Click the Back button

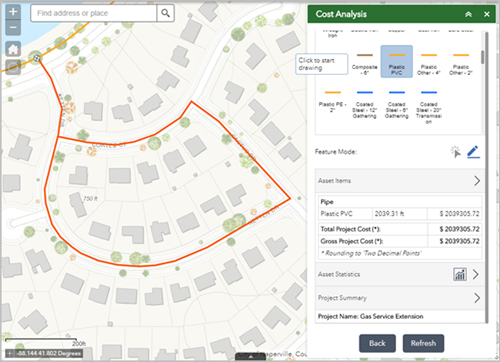[x=377, y=343]
